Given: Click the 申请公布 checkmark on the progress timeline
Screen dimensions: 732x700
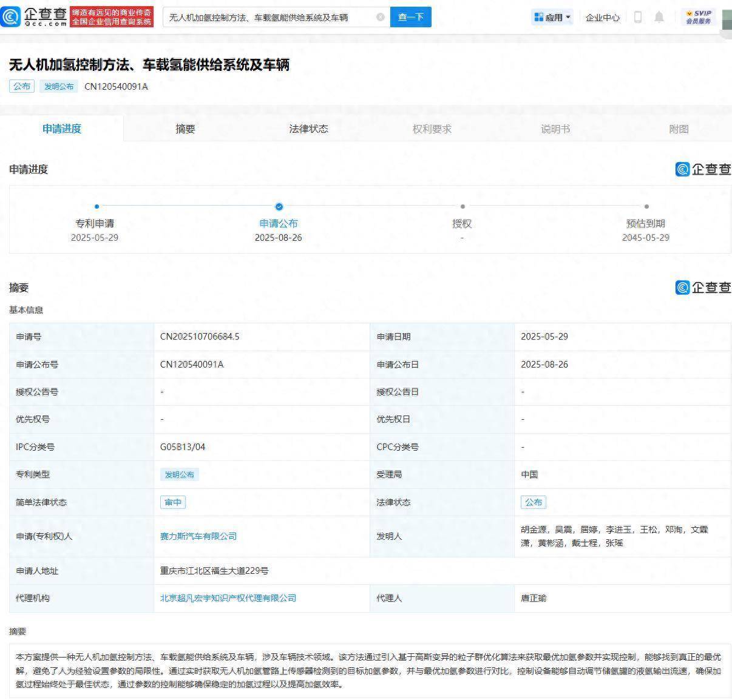Looking at the screenshot, I should [279, 206].
